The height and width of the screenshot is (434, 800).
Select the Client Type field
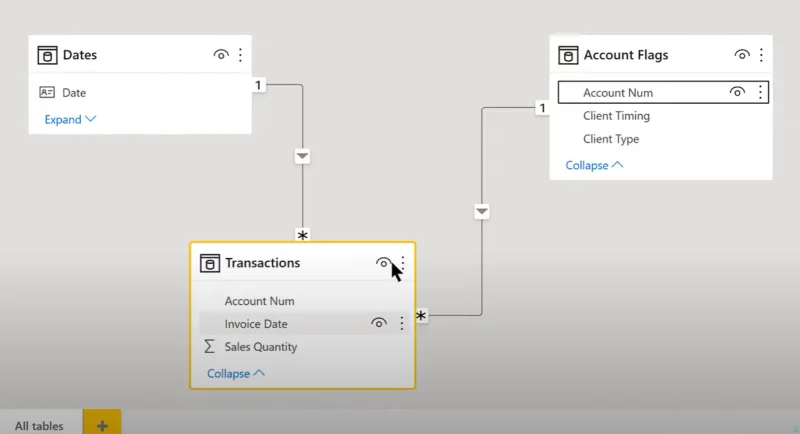coord(611,139)
